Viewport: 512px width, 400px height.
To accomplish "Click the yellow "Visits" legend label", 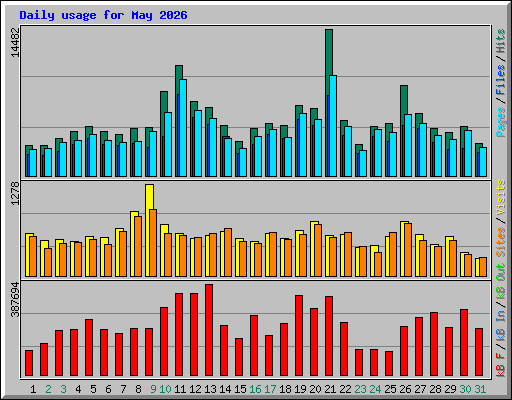I will pos(501,197).
